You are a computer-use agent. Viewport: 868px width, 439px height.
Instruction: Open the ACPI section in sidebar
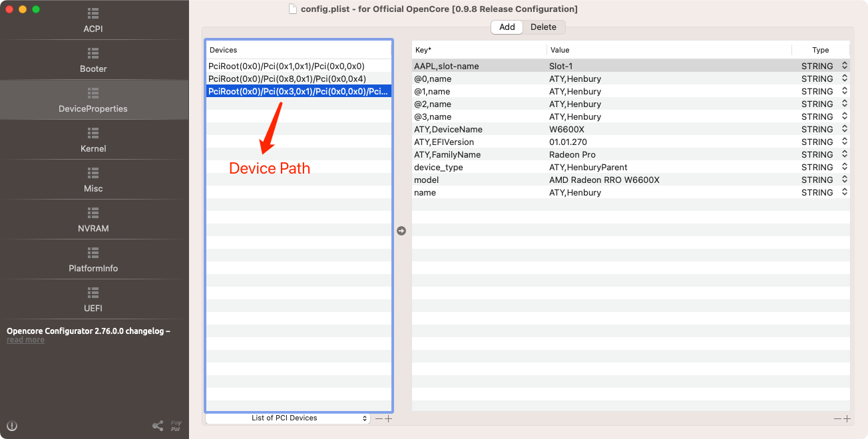tap(93, 21)
